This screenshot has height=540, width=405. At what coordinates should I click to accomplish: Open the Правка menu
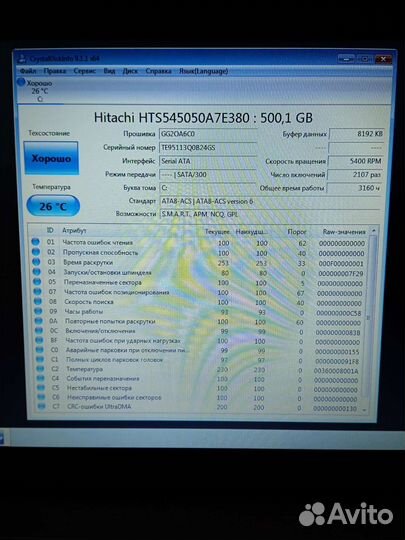click(x=54, y=71)
